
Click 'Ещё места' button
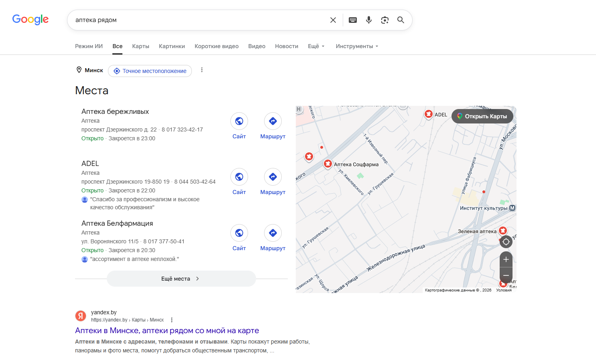click(x=181, y=279)
